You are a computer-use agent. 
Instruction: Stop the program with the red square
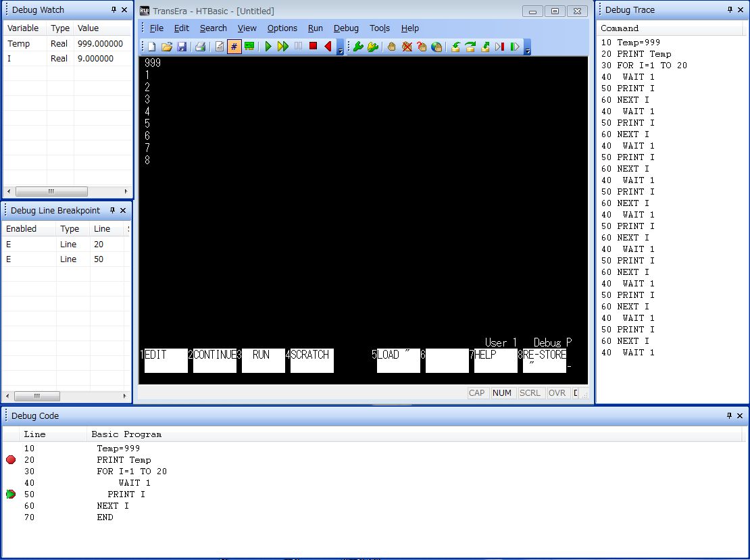313,47
